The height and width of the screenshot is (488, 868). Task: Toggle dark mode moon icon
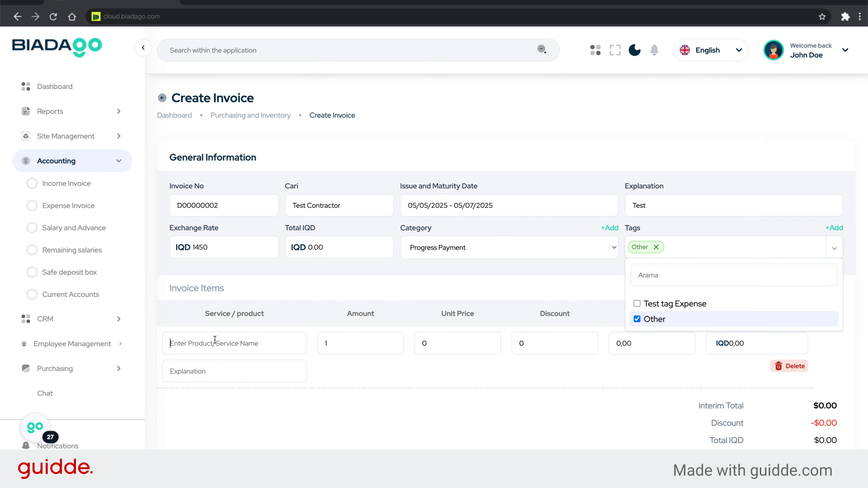click(x=634, y=50)
